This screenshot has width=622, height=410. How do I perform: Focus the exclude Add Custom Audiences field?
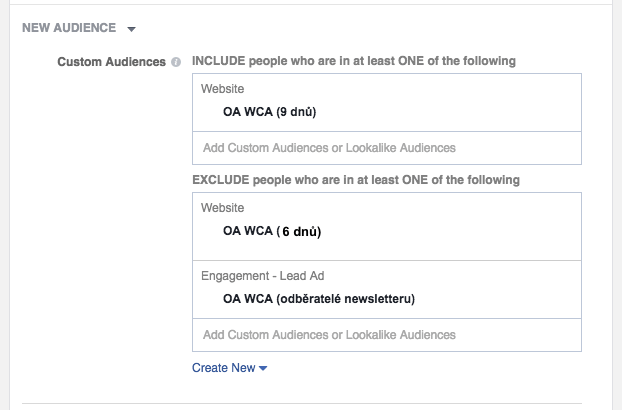click(x=387, y=335)
